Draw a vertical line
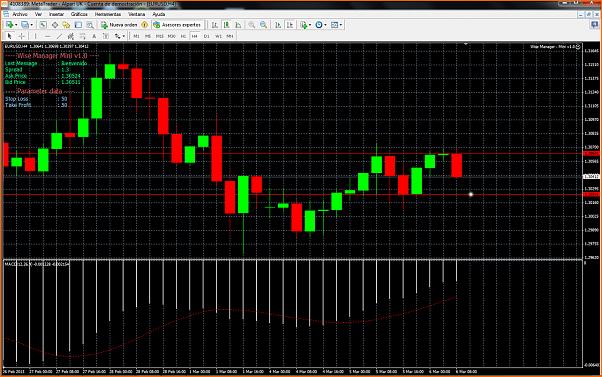Image resolution: width=602 pixels, height=377 pixels. click(x=36, y=36)
